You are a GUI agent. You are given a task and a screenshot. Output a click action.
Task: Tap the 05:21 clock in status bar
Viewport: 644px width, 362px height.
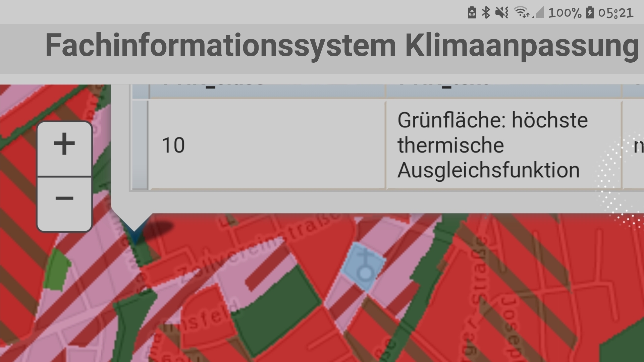coord(616,13)
